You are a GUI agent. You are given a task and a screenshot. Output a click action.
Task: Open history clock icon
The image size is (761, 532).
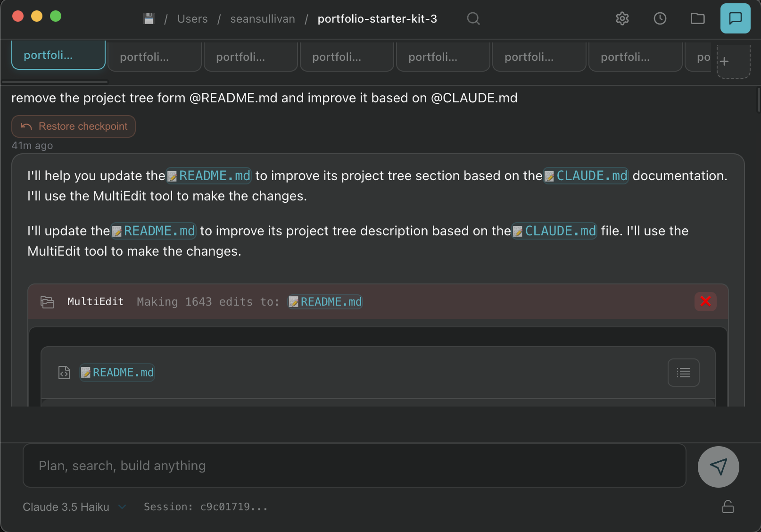(660, 19)
